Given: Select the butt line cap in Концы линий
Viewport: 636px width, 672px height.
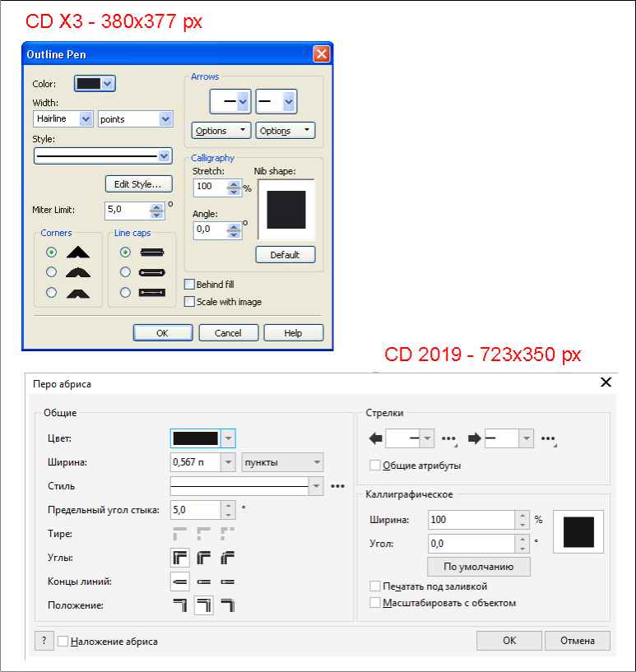Looking at the screenshot, I should point(180,582).
